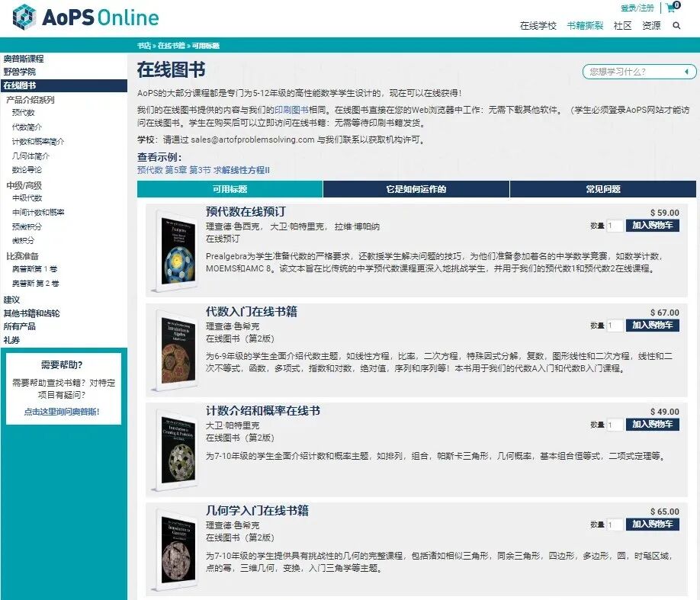
Task: Click the search box arrow icon
Action: click(x=686, y=72)
